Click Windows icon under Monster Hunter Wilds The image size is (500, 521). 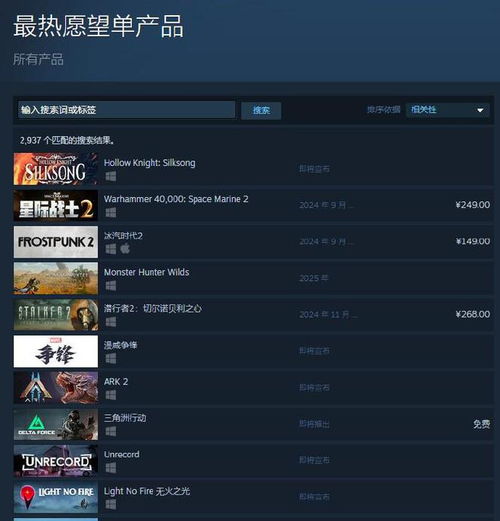click(x=111, y=286)
